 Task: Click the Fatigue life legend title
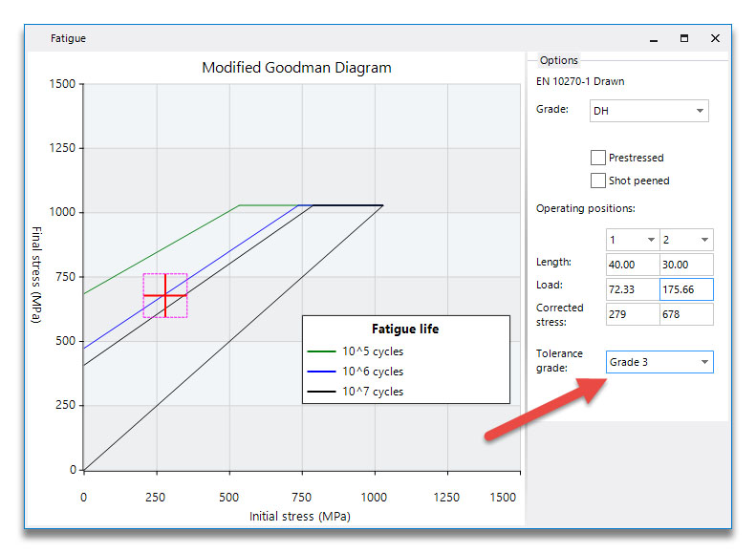point(405,329)
